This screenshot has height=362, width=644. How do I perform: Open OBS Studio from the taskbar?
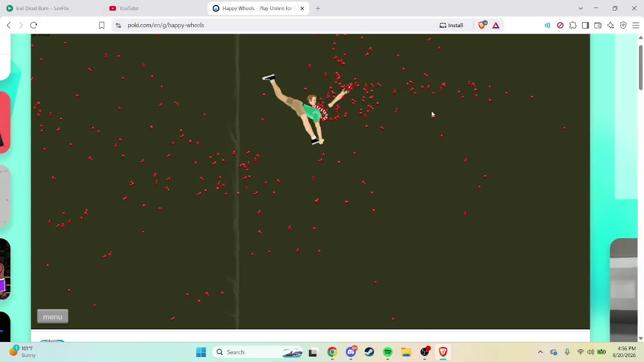click(425, 352)
